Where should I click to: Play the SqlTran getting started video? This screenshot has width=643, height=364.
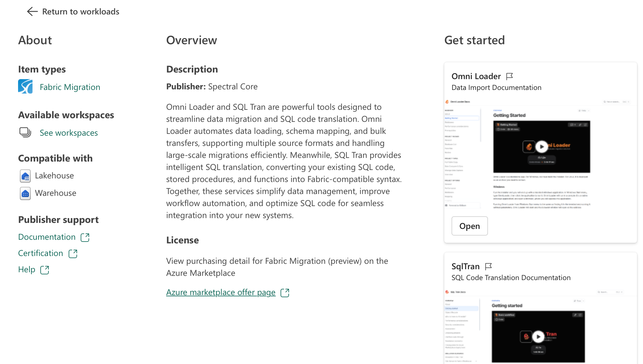coord(538,337)
